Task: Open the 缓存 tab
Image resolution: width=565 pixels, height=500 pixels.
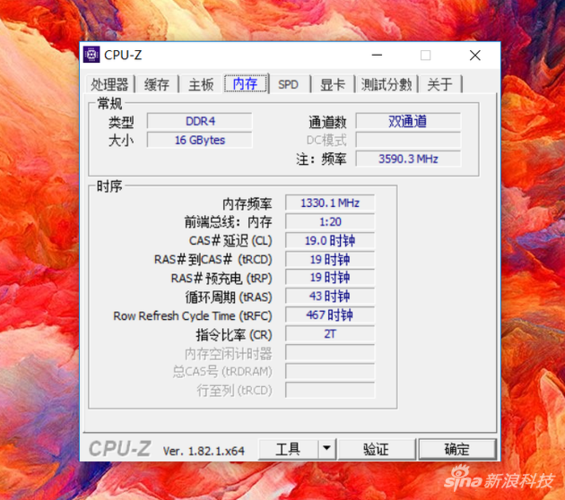Action: [x=157, y=85]
